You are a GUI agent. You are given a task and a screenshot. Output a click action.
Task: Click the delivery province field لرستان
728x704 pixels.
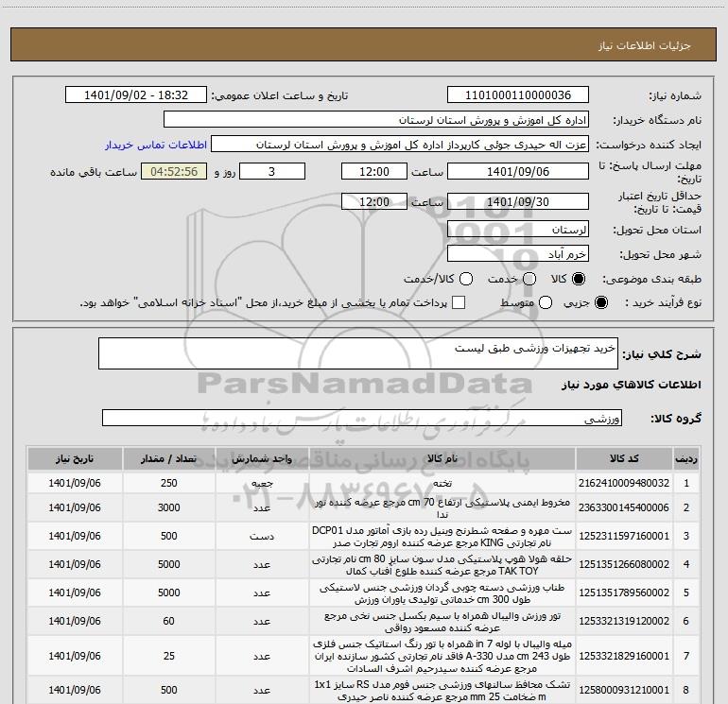point(518,230)
